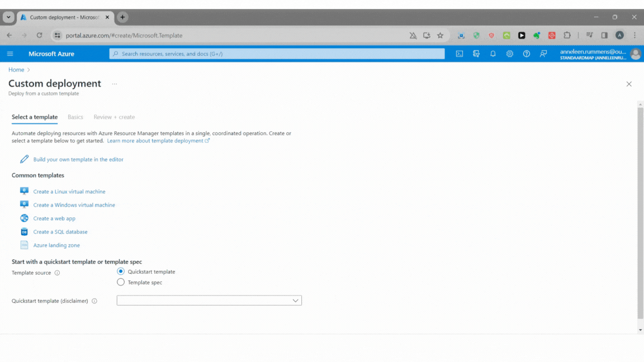Click the account name anneleen.rummens text

(593, 52)
